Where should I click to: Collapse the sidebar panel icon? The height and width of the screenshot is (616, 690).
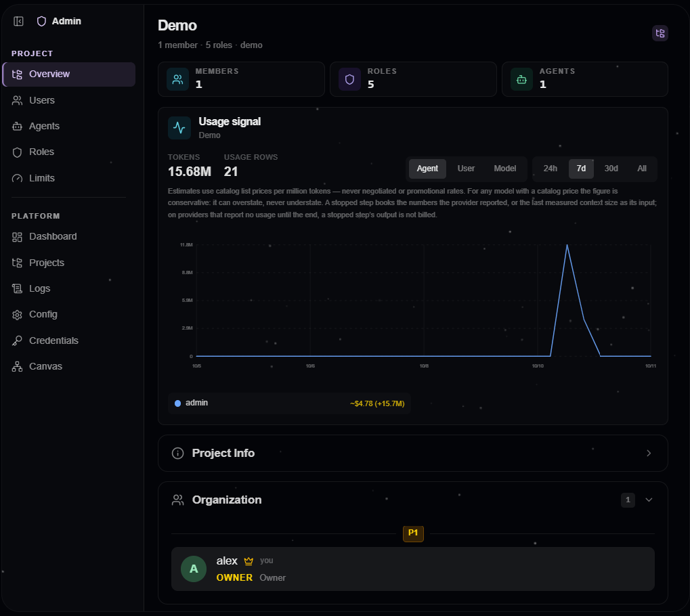pyautogui.click(x=18, y=21)
